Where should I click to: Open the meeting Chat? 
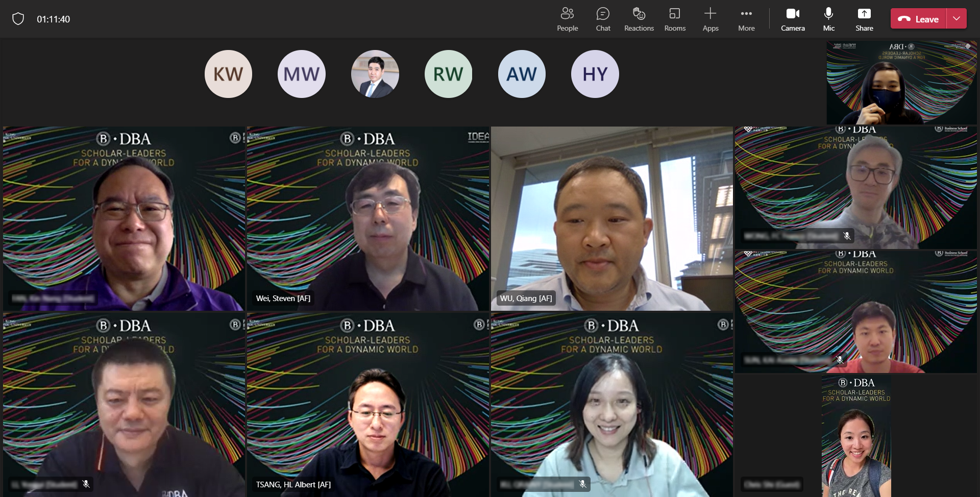[x=603, y=19]
